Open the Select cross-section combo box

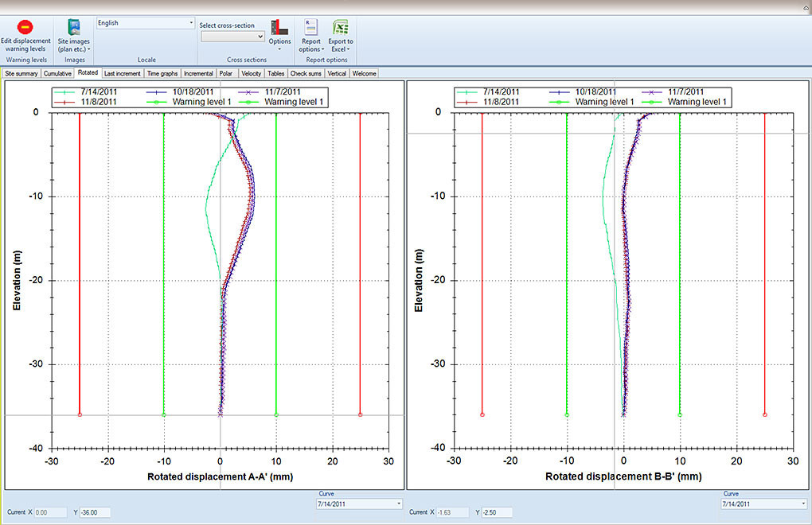click(x=232, y=37)
